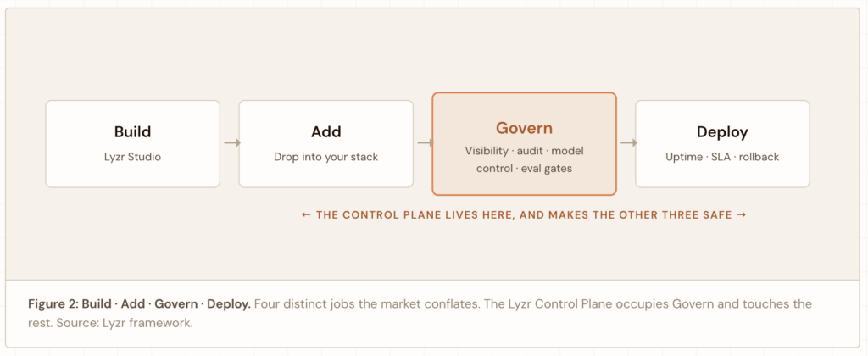
Task: Click the arrow between Govern and Deploy
Action: [629, 143]
